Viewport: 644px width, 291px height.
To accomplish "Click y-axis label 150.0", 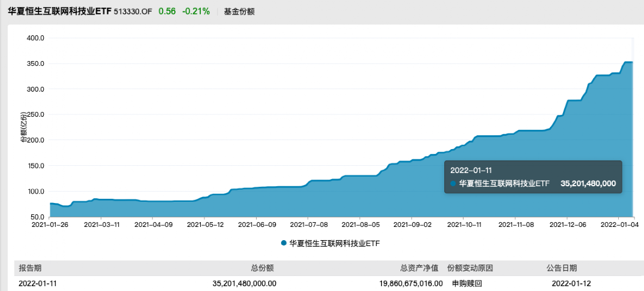I will (x=35, y=166).
